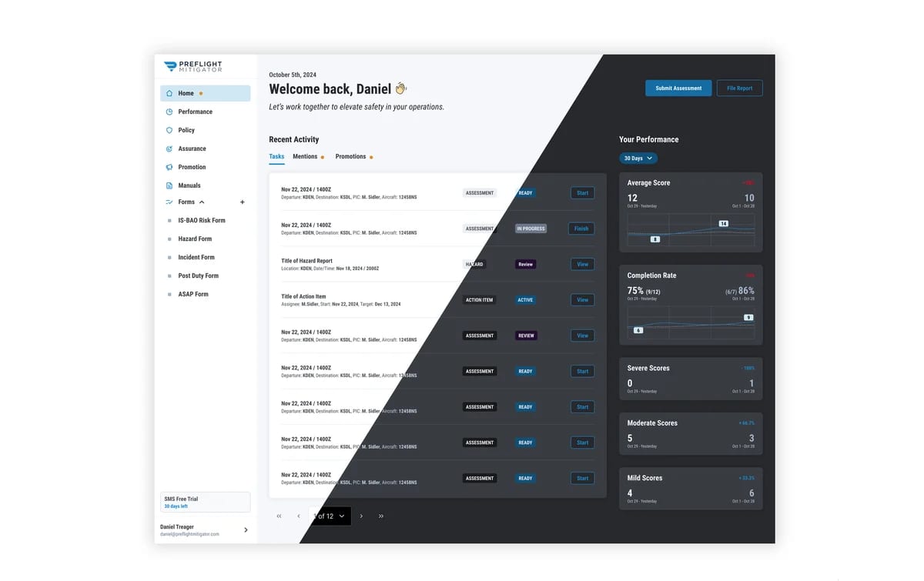The width and height of the screenshot is (924, 581).
Task: Open the page selector dropdown '1 of 12'
Action: [x=330, y=516]
